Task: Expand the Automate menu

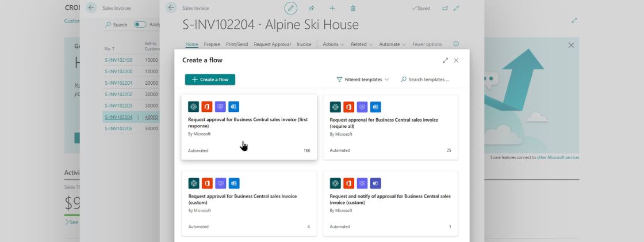Action: (x=392, y=44)
